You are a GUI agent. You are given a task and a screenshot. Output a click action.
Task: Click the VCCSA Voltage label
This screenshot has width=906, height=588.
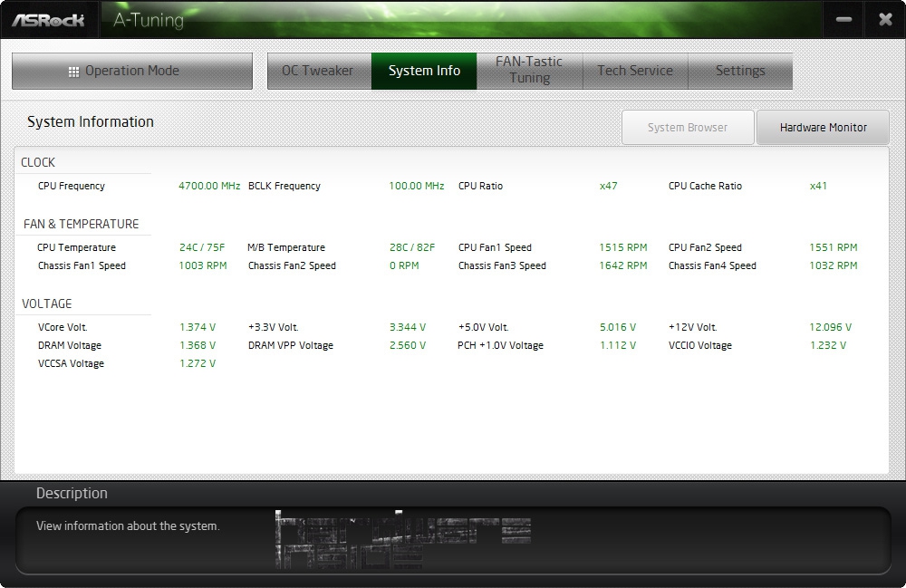(71, 364)
